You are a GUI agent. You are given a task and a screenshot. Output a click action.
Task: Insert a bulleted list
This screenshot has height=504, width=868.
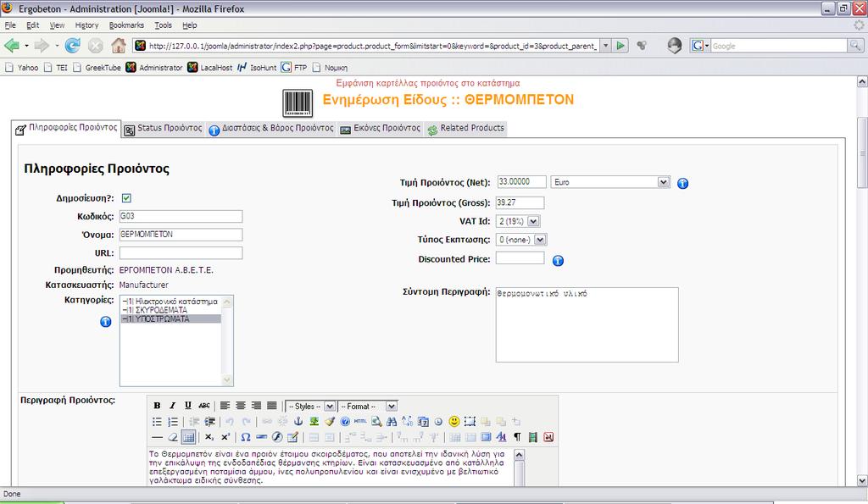click(x=157, y=422)
